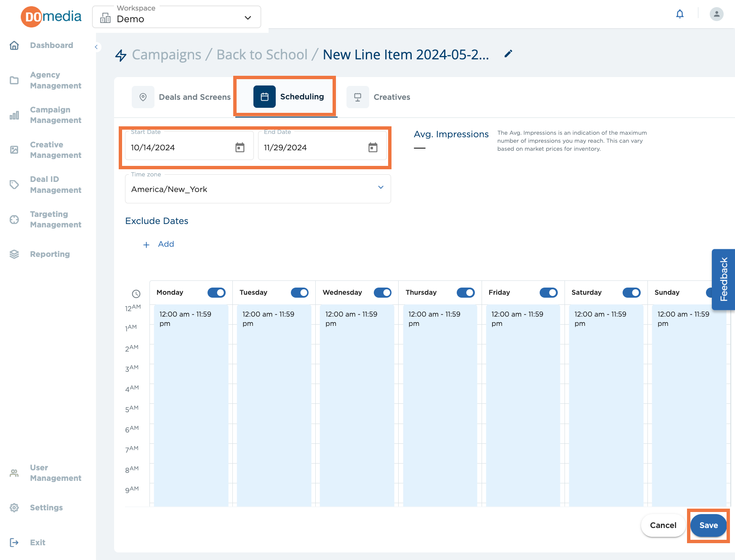Click the Creative Management image icon
Viewport: 735px width, 560px height.
click(14, 150)
